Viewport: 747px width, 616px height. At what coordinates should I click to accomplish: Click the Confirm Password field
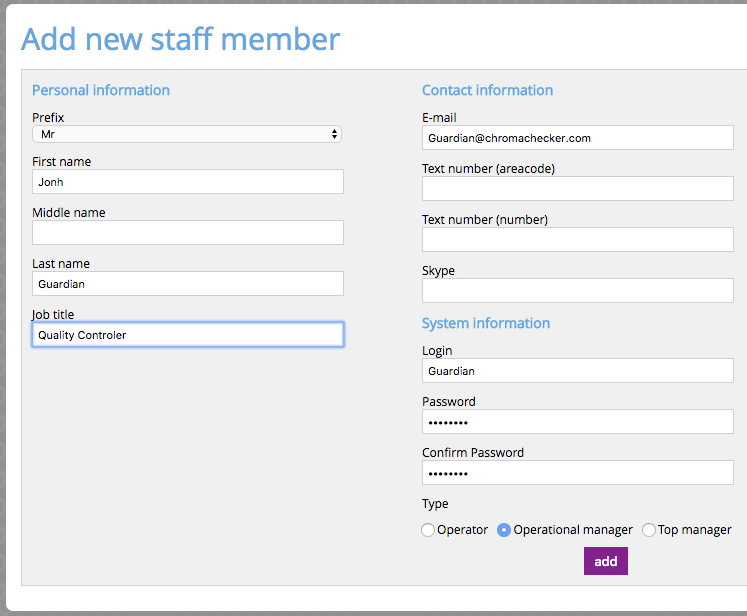(x=577, y=473)
